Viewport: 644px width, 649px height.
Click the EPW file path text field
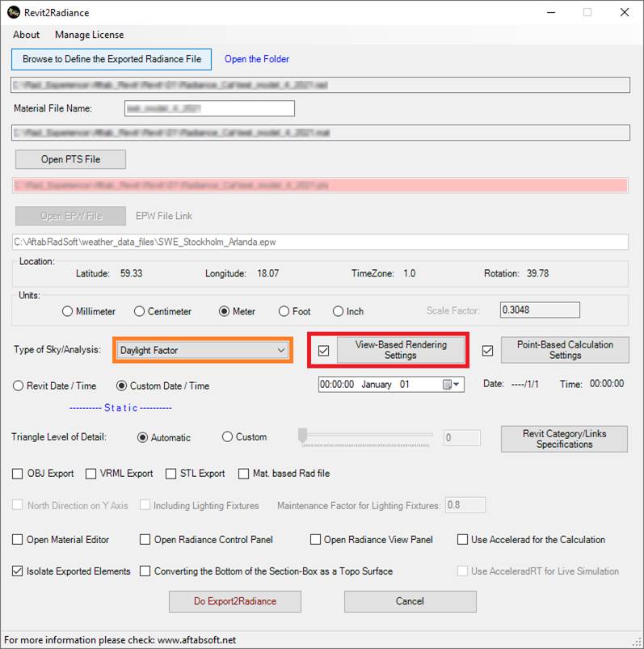pyautogui.click(x=320, y=242)
